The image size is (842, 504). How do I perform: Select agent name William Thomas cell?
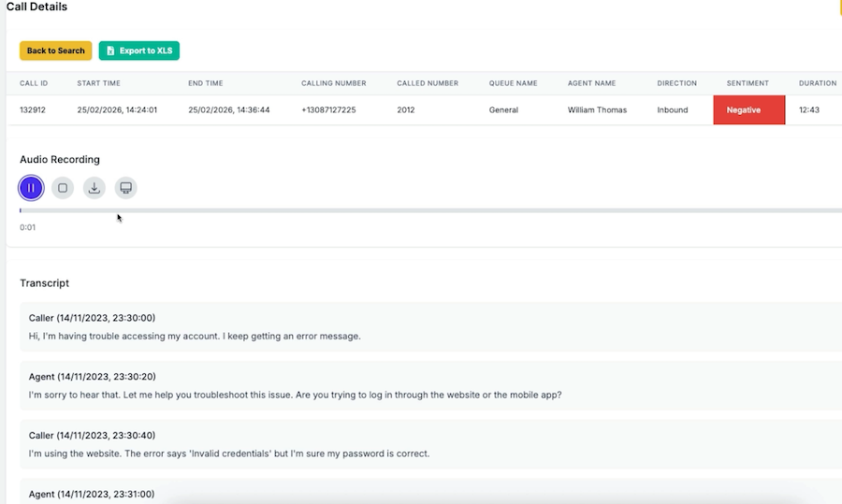(x=597, y=109)
